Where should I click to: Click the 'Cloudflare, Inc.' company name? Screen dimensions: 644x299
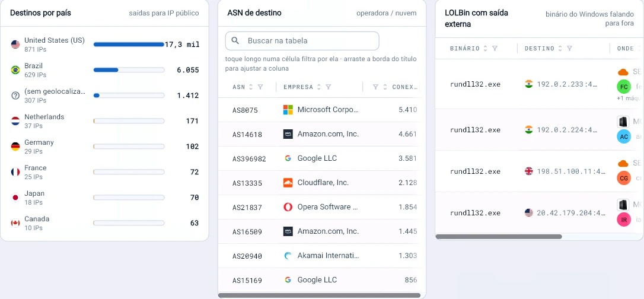point(323,183)
